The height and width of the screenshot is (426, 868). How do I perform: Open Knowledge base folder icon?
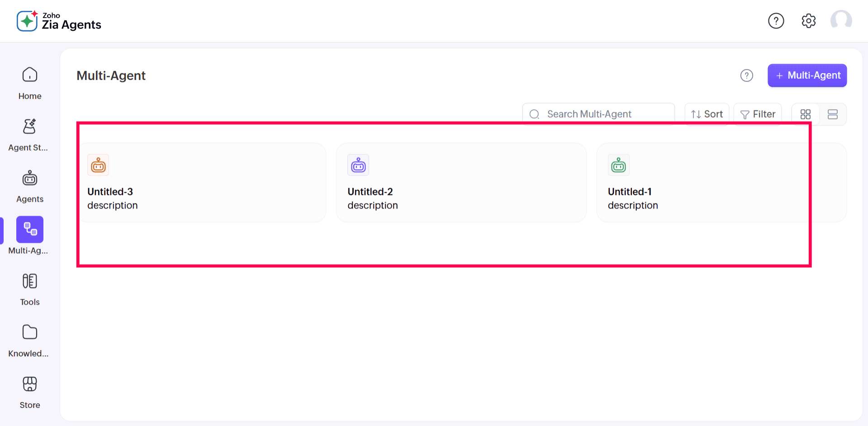[x=30, y=332]
